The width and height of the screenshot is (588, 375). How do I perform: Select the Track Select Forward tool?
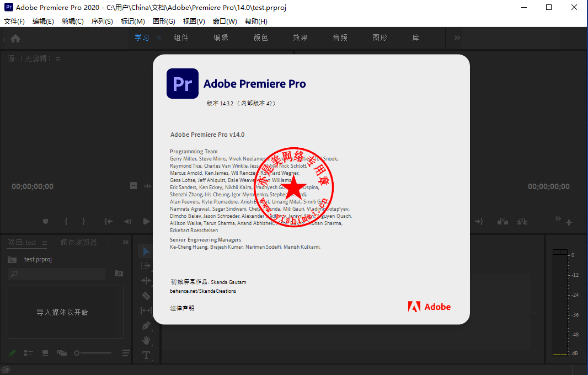[x=146, y=266]
